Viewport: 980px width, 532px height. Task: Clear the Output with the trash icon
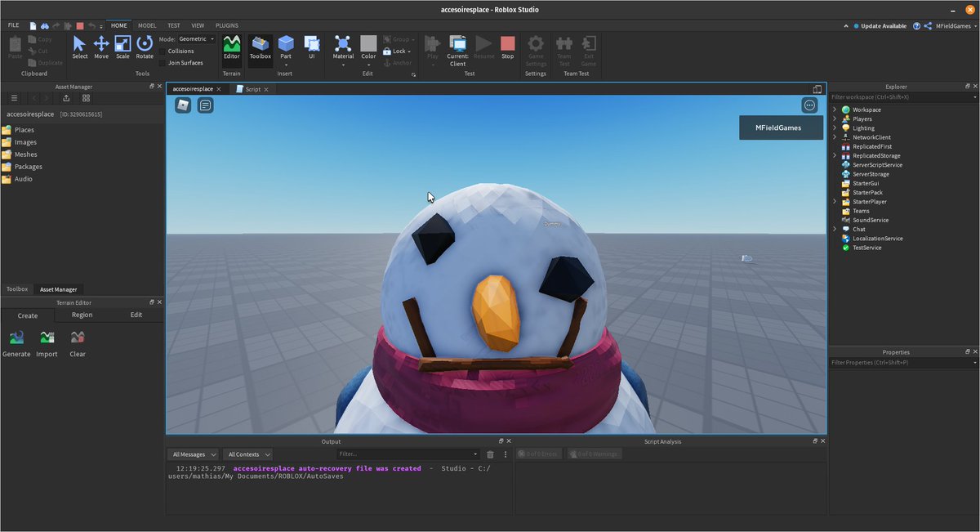pos(490,454)
